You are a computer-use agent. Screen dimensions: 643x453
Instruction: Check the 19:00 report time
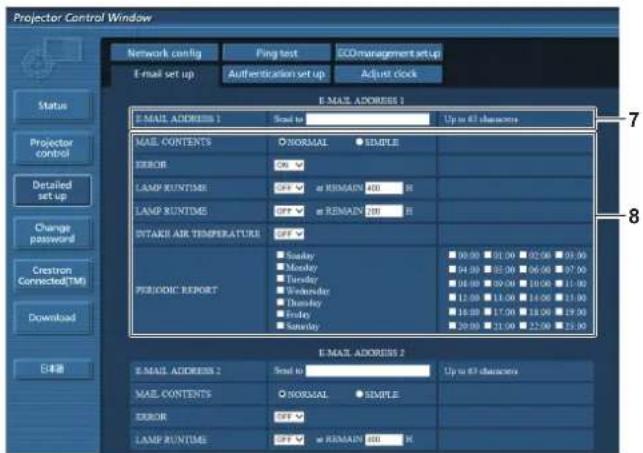[559, 312]
